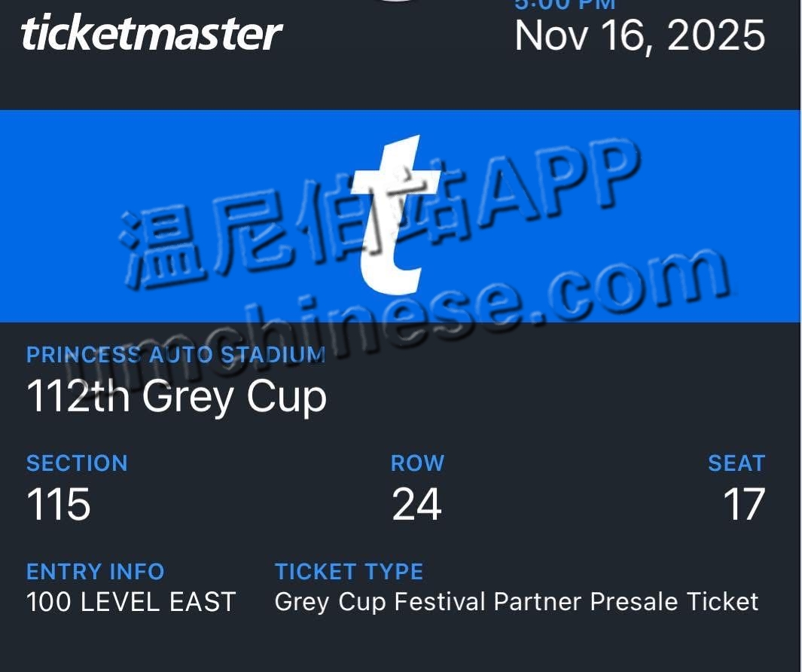The height and width of the screenshot is (672, 802).
Task: Click the TICKET TYPE heading
Action: pos(349,571)
